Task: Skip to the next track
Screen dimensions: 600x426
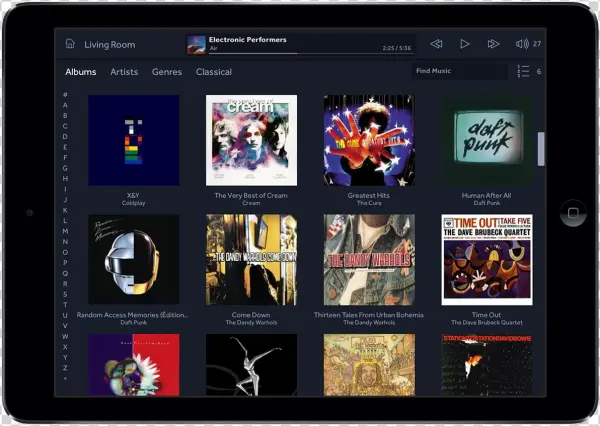Action: (493, 44)
